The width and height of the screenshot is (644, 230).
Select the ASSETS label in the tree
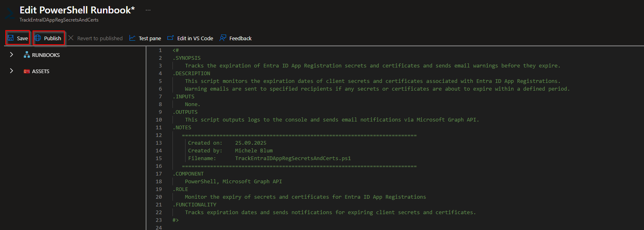pyautogui.click(x=41, y=72)
